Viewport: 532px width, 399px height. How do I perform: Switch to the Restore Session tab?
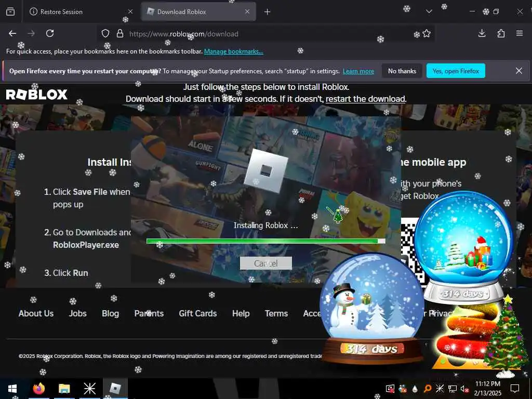(81, 11)
